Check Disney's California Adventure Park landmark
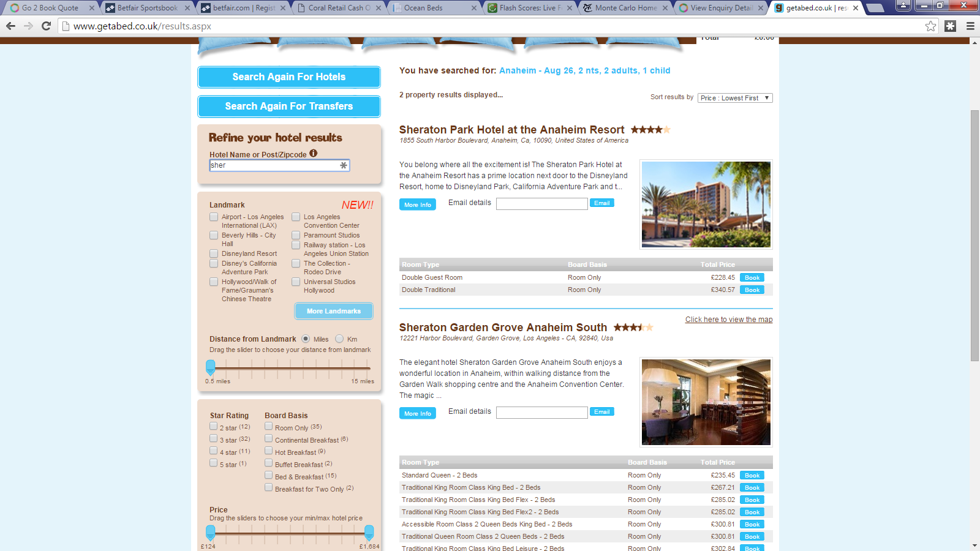 point(214,263)
